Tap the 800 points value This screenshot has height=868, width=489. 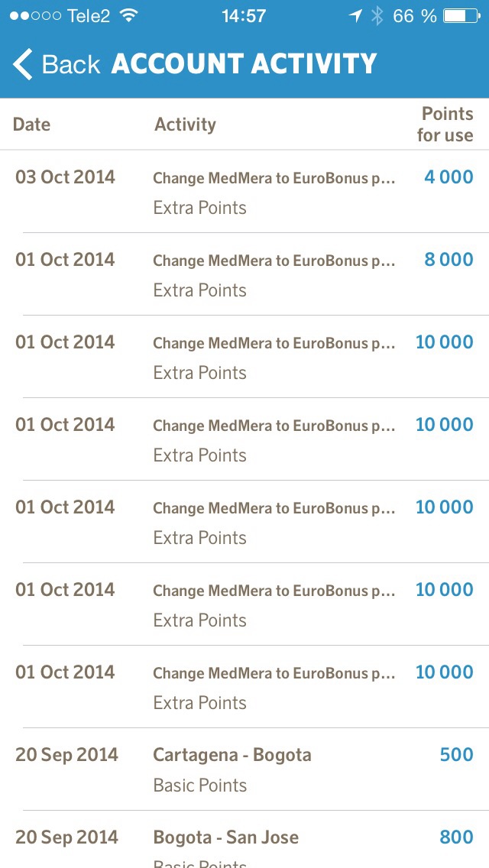click(x=456, y=837)
